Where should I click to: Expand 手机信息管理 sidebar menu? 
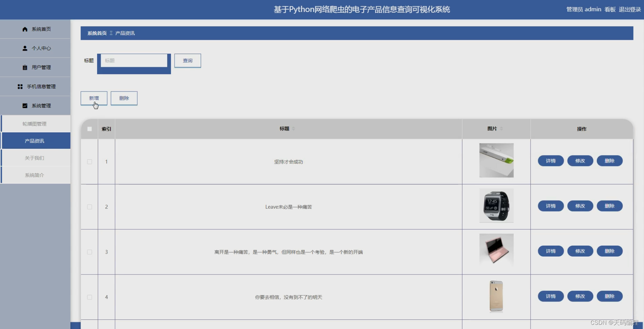35,87
